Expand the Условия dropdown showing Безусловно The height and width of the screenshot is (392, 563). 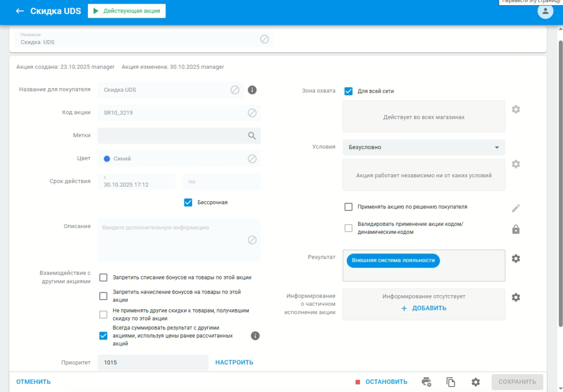pos(424,147)
